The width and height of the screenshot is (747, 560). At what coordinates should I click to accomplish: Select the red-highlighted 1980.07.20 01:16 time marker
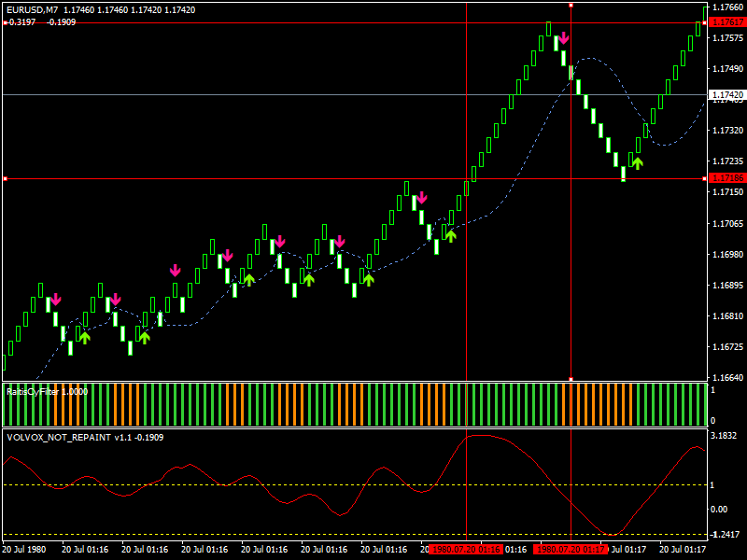[x=465, y=550]
